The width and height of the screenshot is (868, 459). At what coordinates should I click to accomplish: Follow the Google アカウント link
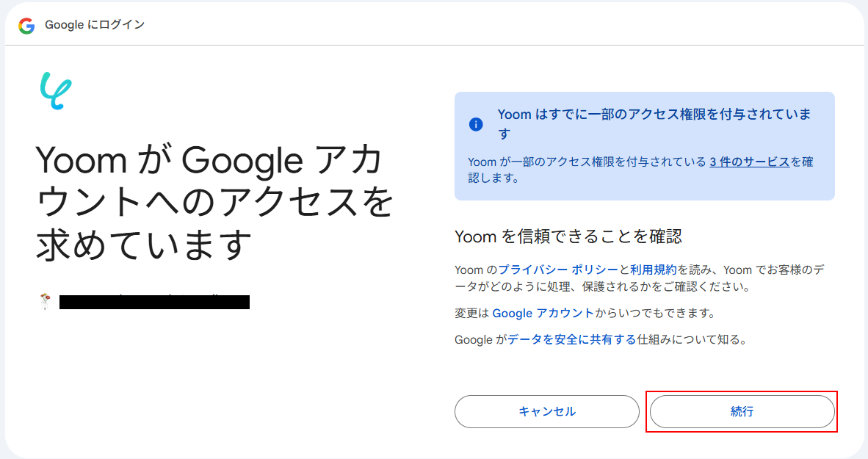[543, 314]
